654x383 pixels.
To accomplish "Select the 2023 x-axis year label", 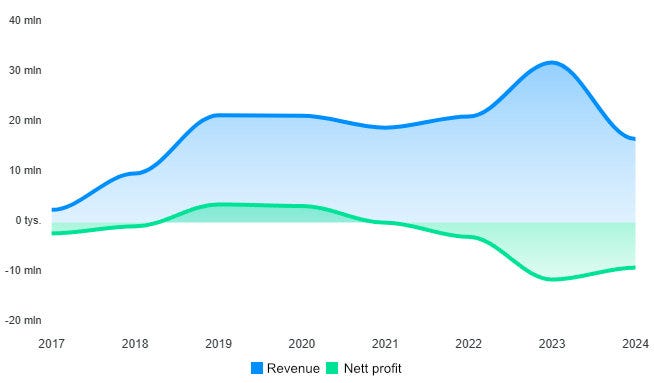I will click(x=552, y=344).
